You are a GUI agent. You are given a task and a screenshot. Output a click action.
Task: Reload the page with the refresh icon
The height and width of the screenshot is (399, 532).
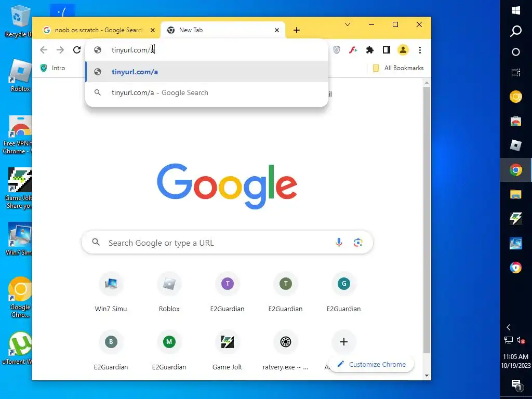point(77,50)
